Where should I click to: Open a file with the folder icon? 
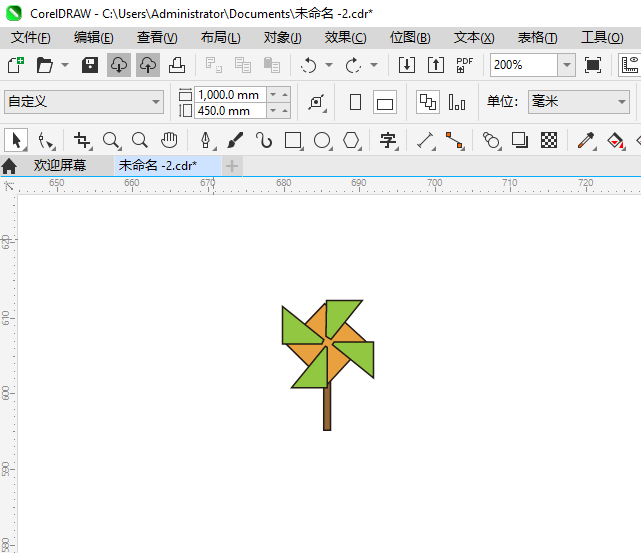click(44, 65)
